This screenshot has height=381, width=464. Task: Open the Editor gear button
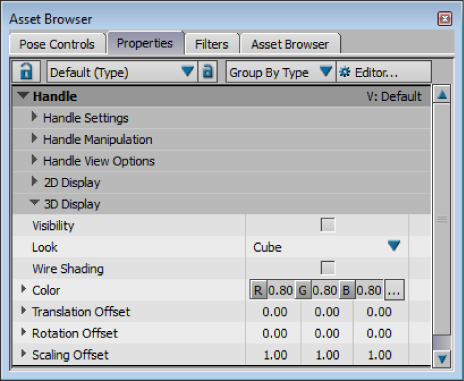pos(384,72)
